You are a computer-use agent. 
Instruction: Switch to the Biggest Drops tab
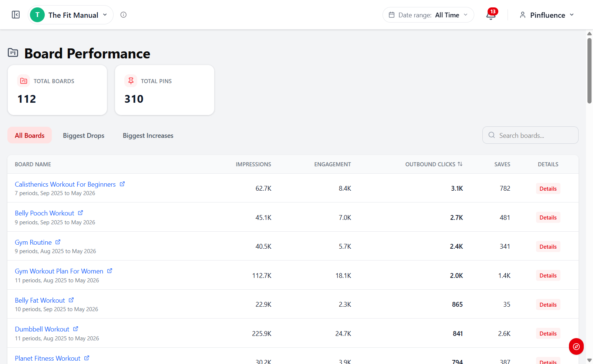84,135
